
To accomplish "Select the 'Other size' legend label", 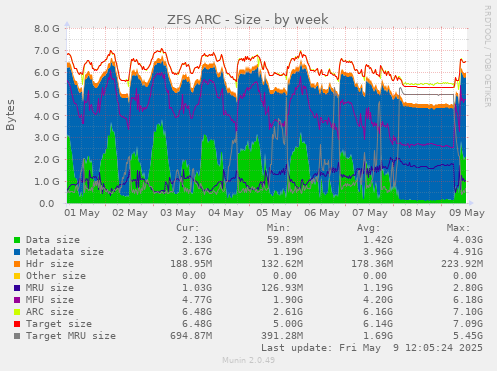I will (x=56, y=276).
